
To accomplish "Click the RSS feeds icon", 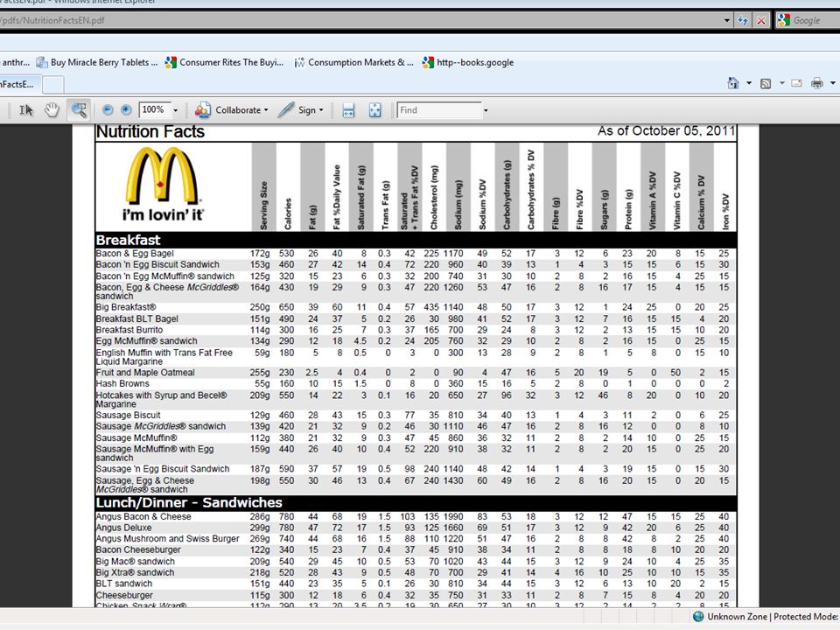I will [x=766, y=83].
